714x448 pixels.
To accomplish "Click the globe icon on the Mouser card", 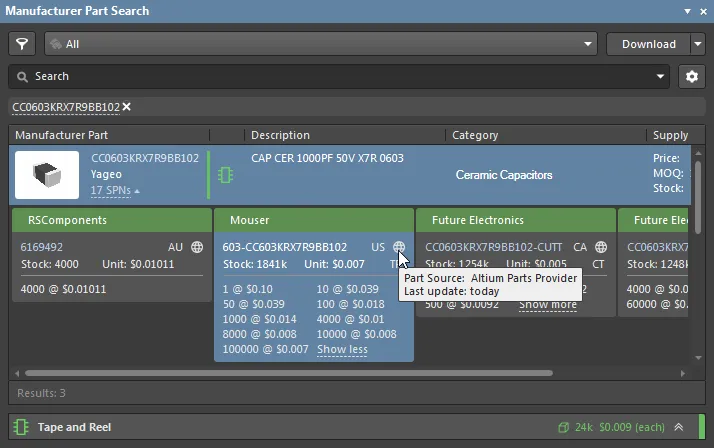I will point(399,247).
